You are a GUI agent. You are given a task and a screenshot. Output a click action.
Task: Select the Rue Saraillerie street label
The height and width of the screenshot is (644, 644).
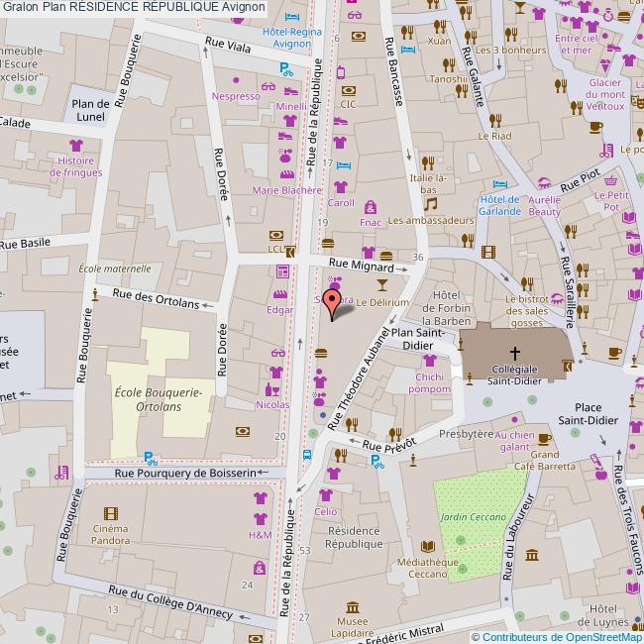tap(567, 292)
